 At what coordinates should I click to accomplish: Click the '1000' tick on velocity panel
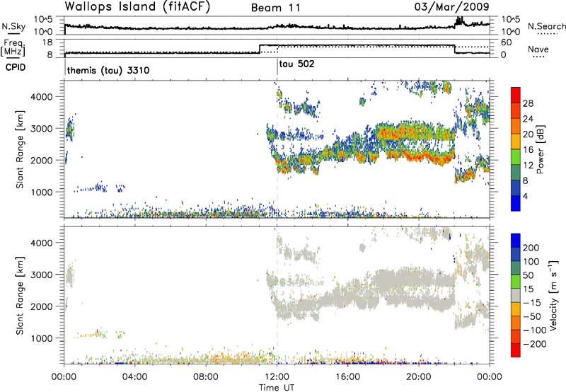[43, 338]
